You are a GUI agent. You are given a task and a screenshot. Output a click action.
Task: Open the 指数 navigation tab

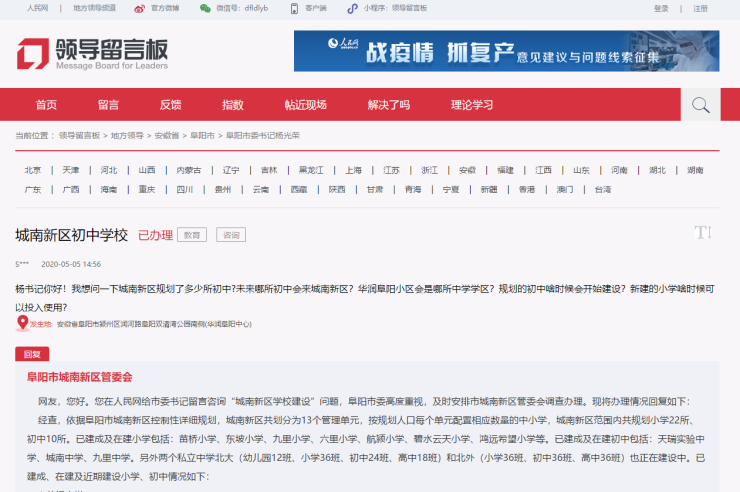click(233, 105)
